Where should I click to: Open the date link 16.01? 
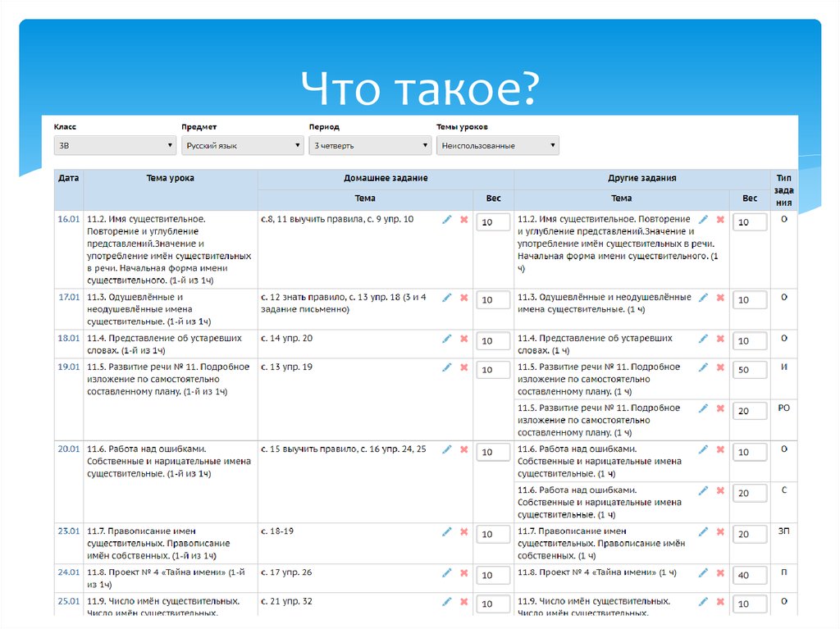[68, 220]
